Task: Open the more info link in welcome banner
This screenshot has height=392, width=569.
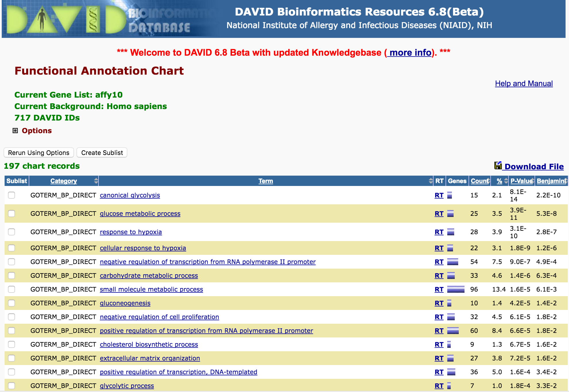Action: (409, 53)
